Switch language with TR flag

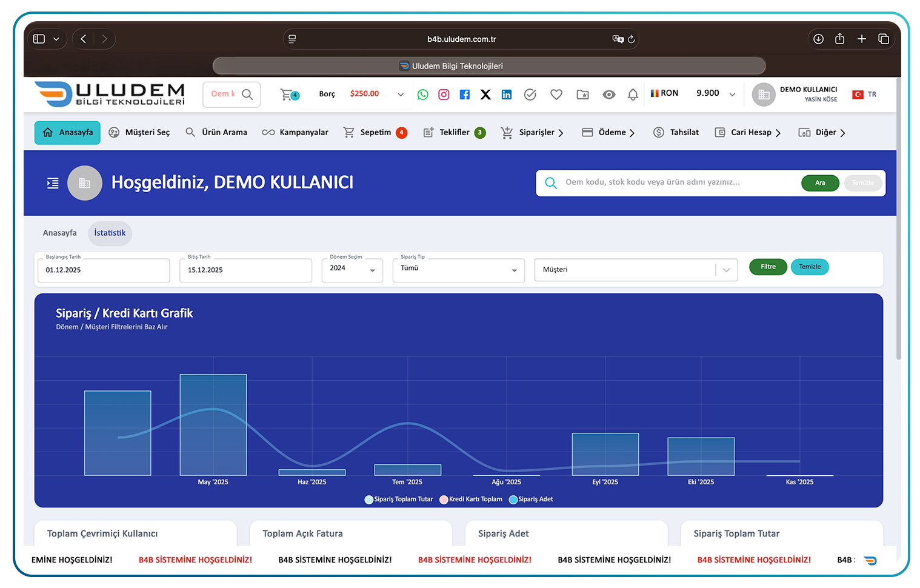pyautogui.click(x=864, y=95)
